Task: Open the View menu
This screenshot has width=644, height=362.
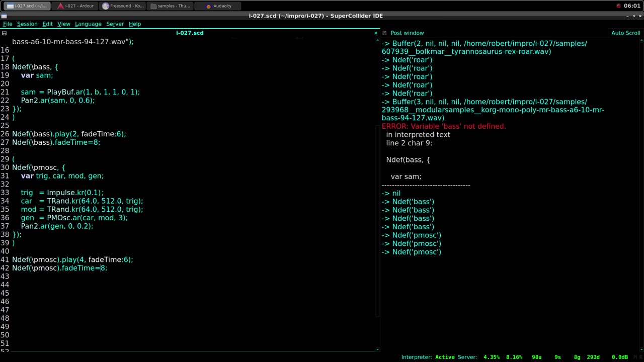Action: tap(64, 24)
